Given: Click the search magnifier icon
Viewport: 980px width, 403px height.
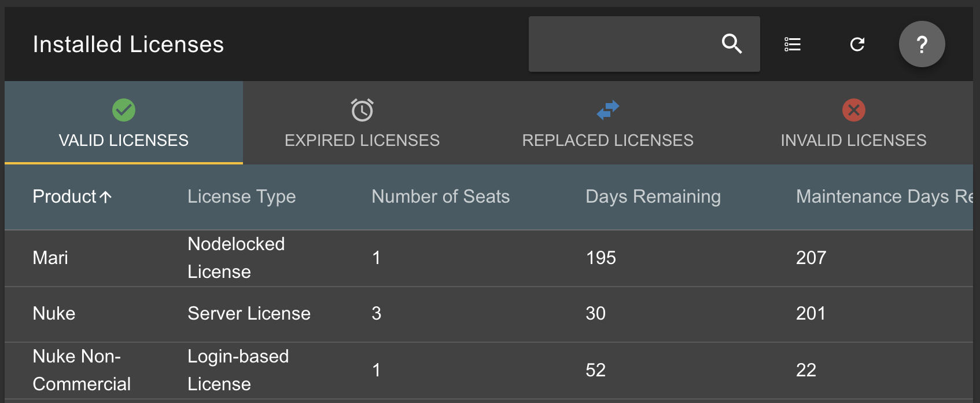Looking at the screenshot, I should click(732, 44).
